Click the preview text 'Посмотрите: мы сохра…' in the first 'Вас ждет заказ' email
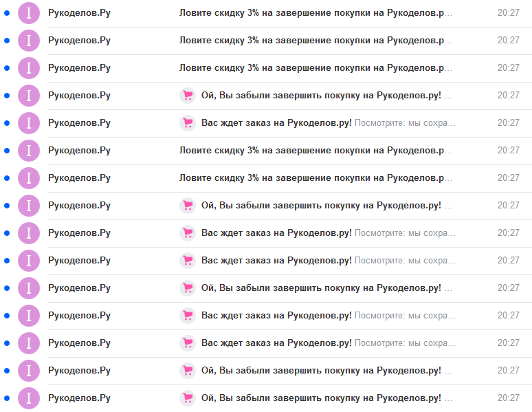Screen dimensions: 532x412 tap(404, 123)
